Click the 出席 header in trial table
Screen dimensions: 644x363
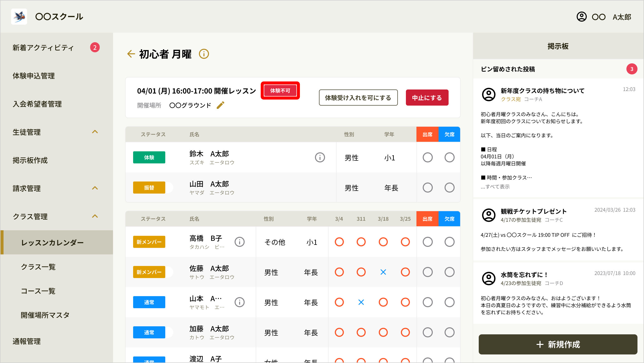click(x=427, y=134)
